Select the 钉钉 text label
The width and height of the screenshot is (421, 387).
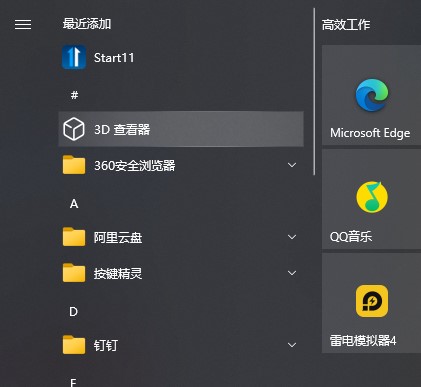click(x=106, y=345)
